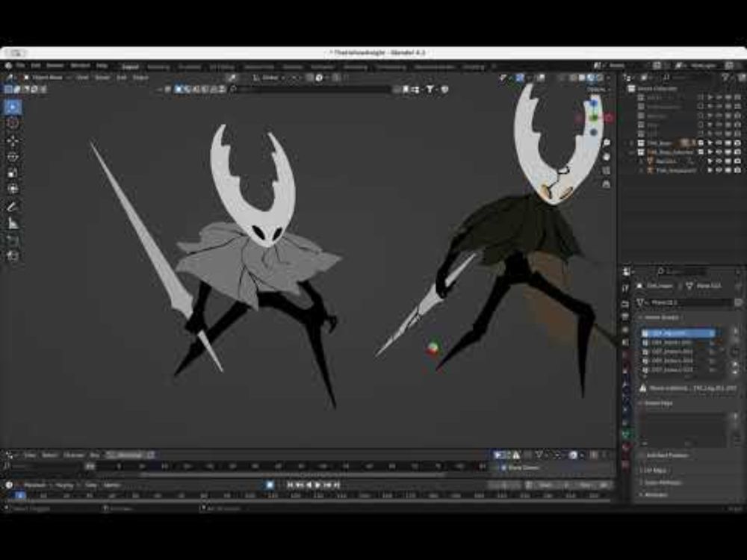The width and height of the screenshot is (747, 560).
Task: Open the Render menu
Action: [x=55, y=66]
